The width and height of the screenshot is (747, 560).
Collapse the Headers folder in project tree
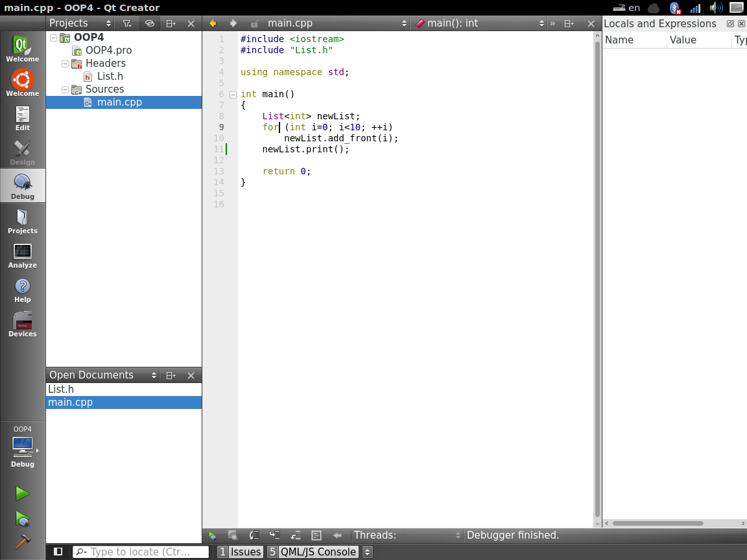click(x=65, y=64)
